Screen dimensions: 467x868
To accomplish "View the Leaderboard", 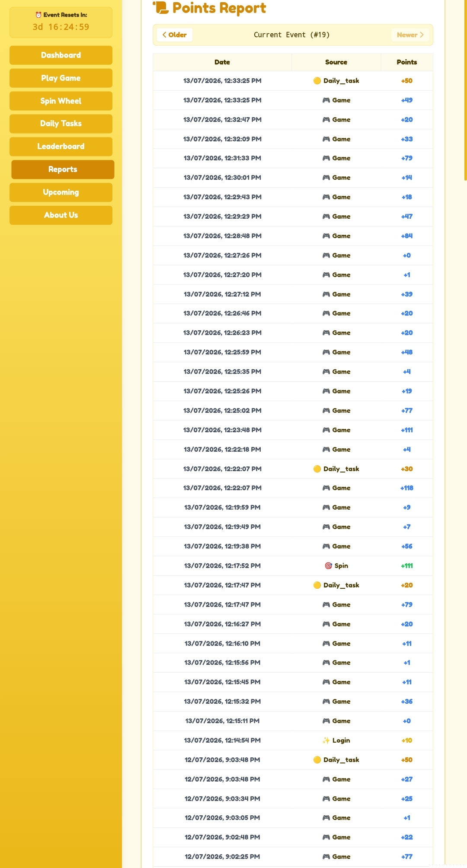I will 61,147.
